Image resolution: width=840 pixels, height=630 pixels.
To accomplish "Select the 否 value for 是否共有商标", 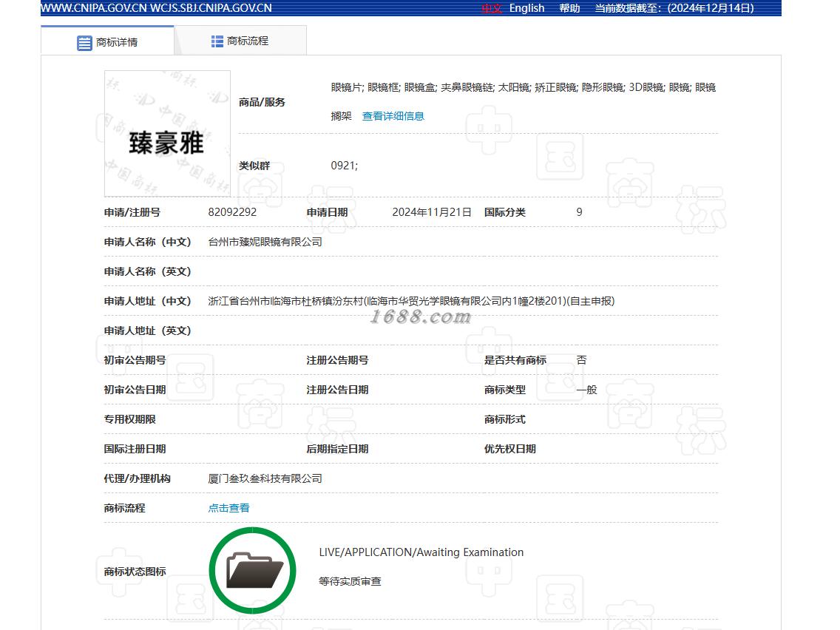I will pyautogui.click(x=581, y=360).
